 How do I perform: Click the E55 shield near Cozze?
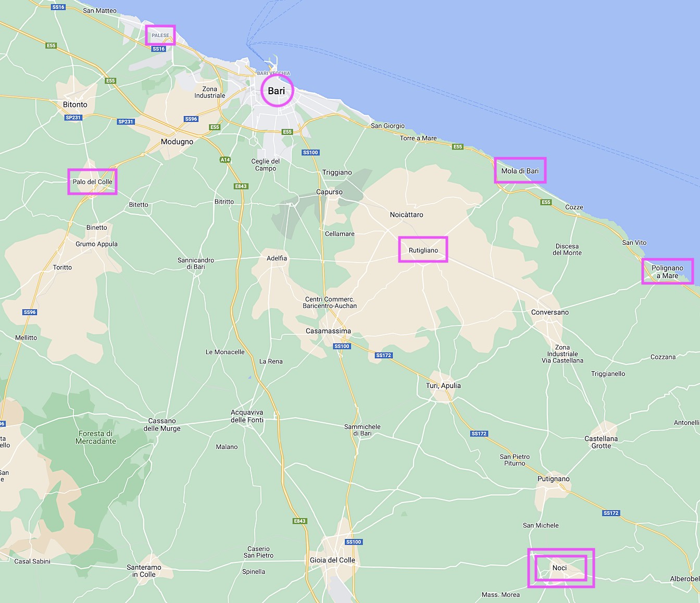point(546,202)
